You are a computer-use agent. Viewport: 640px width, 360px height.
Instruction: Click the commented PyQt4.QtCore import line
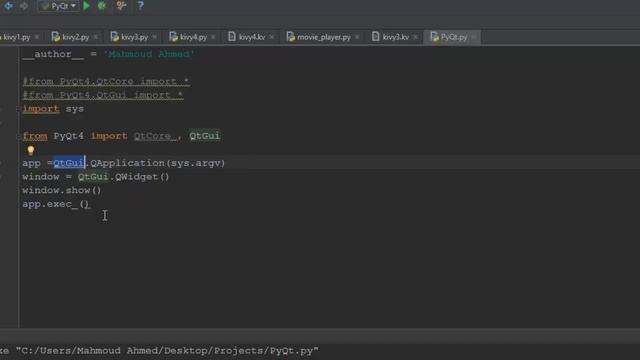coord(106,81)
